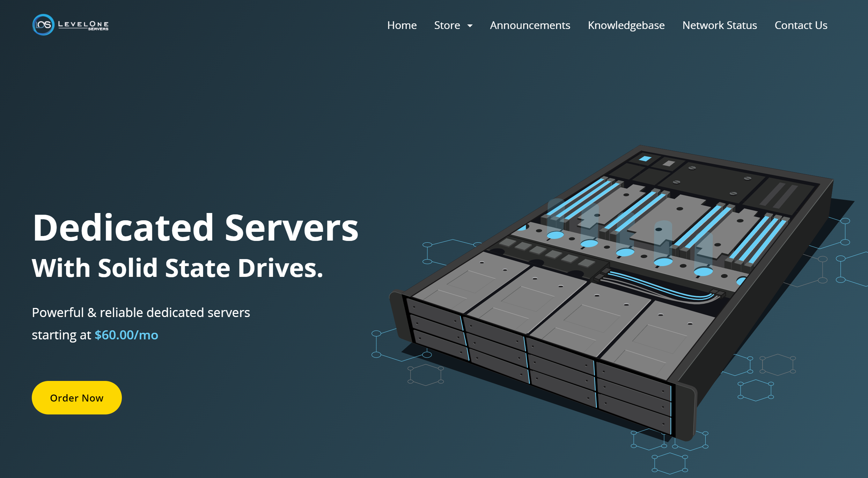Click the With Solid State Drives subheading

tap(177, 268)
